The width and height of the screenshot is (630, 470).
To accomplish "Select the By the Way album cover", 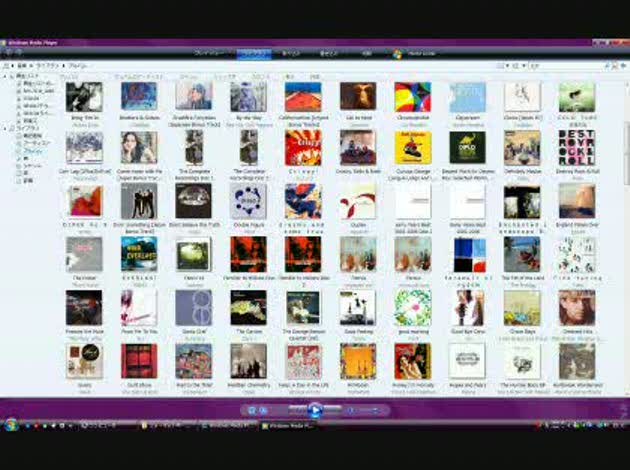I will tap(248, 97).
